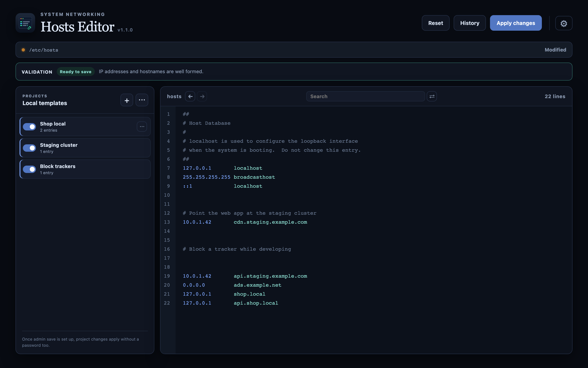
Task: Toggle Shop local project off
Action: coord(29,127)
